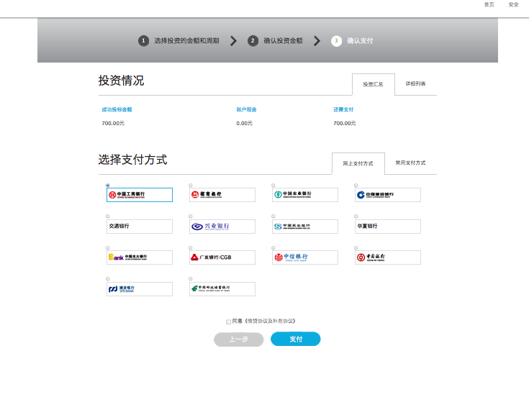This screenshot has height=420, width=529.
Task: Choose the 招商银行 bank logo
Action: [222, 195]
